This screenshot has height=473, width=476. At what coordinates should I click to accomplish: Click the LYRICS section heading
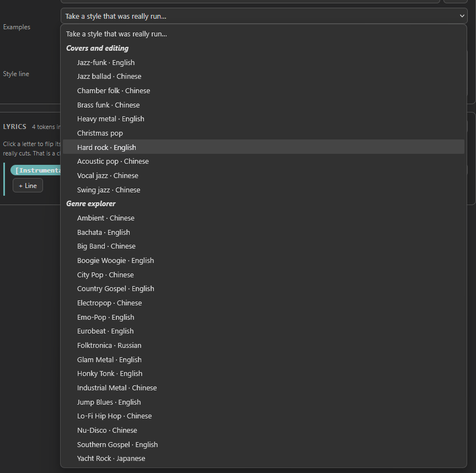(x=14, y=127)
